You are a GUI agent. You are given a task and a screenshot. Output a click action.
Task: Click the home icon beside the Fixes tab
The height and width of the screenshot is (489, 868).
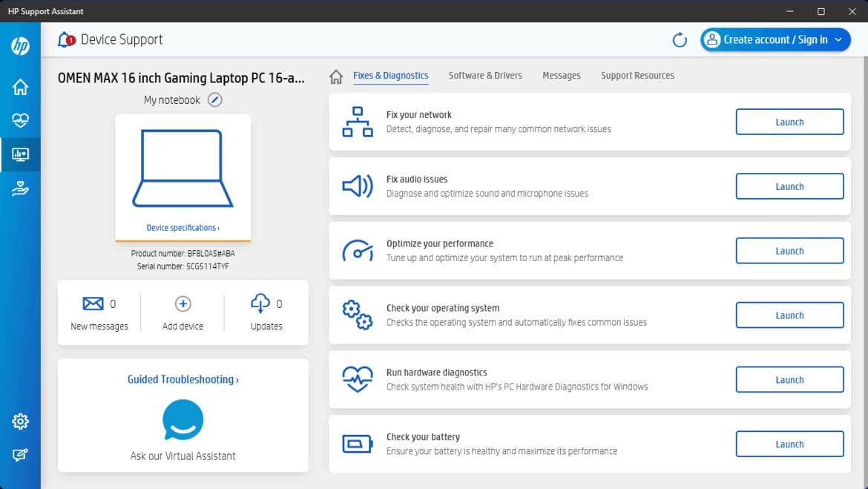pos(336,76)
